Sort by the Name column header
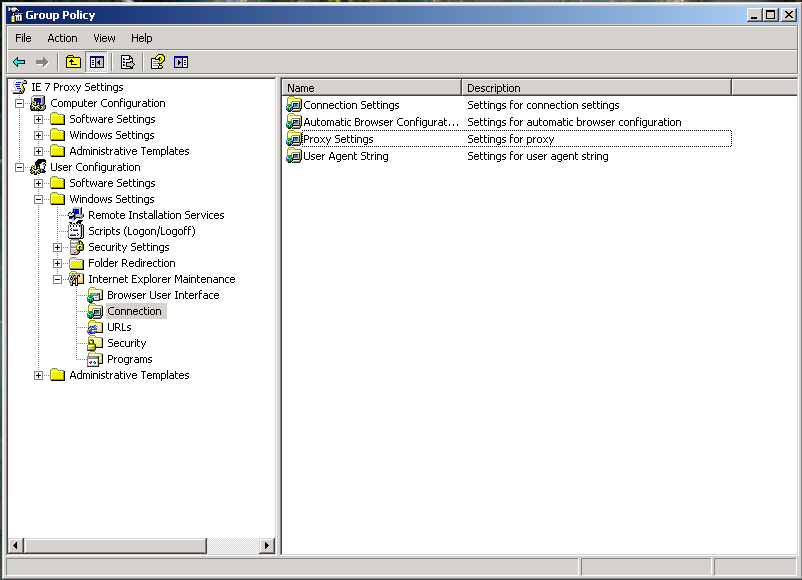 pos(372,88)
